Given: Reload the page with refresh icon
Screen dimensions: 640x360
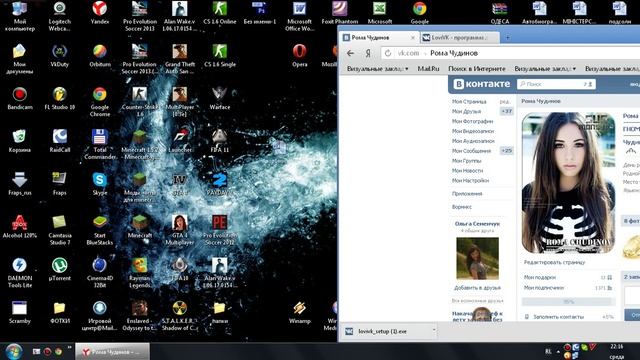Looking at the screenshot, I should tap(388, 53).
